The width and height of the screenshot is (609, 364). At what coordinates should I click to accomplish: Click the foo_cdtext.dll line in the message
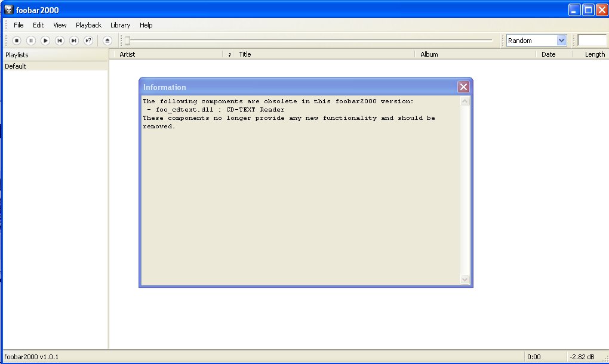216,110
